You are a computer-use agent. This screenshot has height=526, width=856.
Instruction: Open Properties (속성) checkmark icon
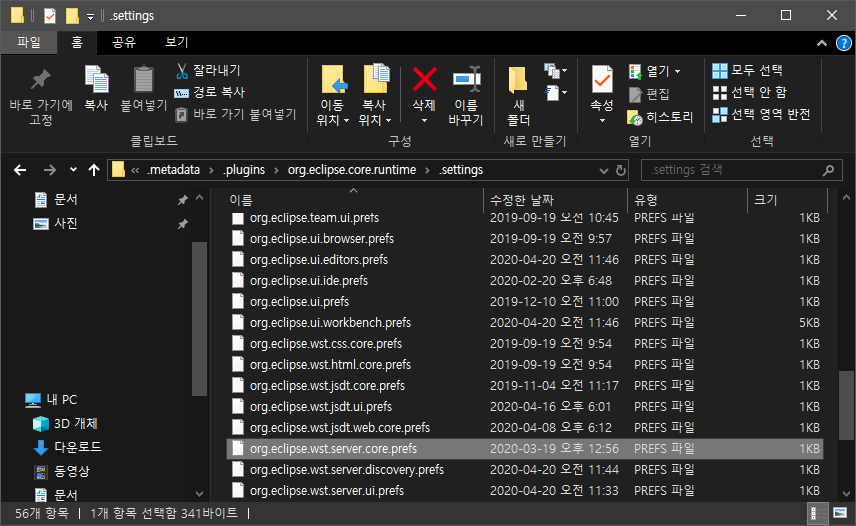click(x=602, y=81)
